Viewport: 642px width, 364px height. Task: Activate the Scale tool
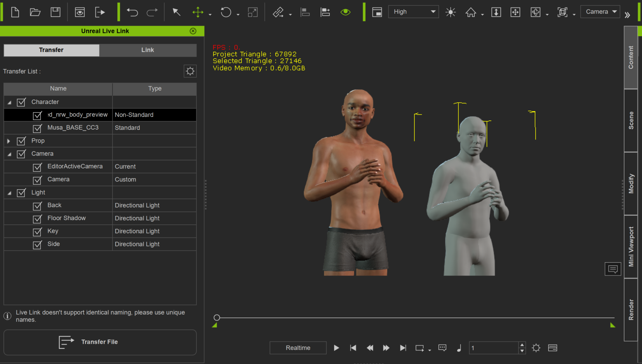coord(252,12)
